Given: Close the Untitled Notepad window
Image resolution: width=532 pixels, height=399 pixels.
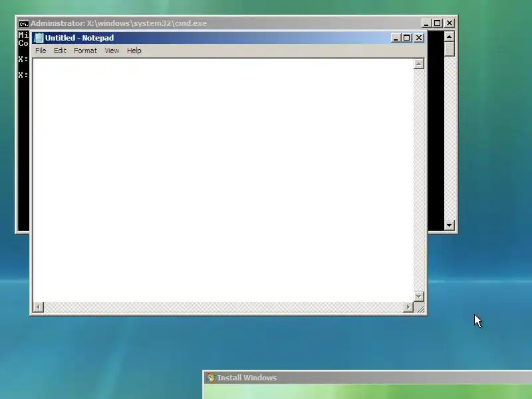Looking at the screenshot, I should pyautogui.click(x=419, y=38).
